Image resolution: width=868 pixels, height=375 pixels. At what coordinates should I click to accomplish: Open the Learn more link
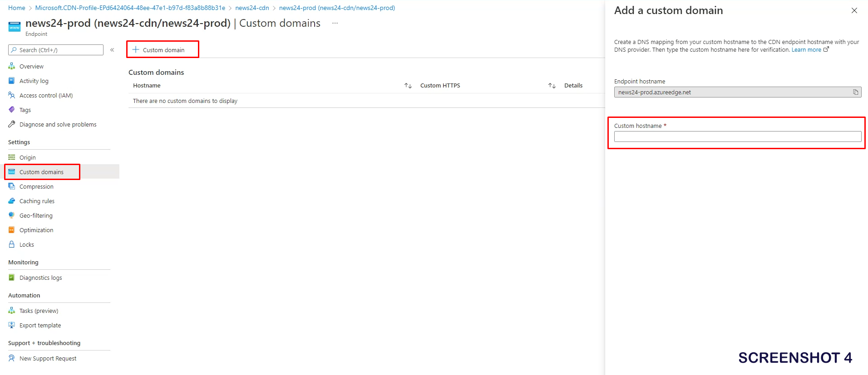pos(806,50)
